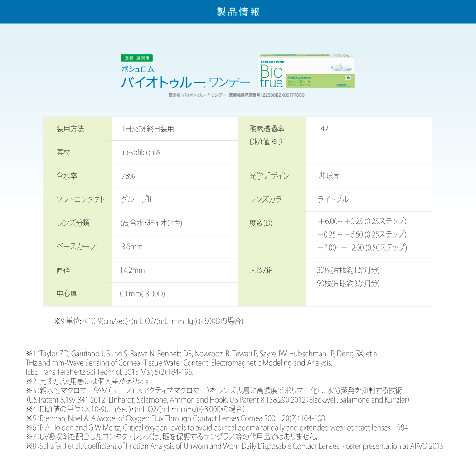Image resolution: width=476 pixels, height=476 pixels.
Task: Select the nesofilcon A value
Action: coord(141,152)
